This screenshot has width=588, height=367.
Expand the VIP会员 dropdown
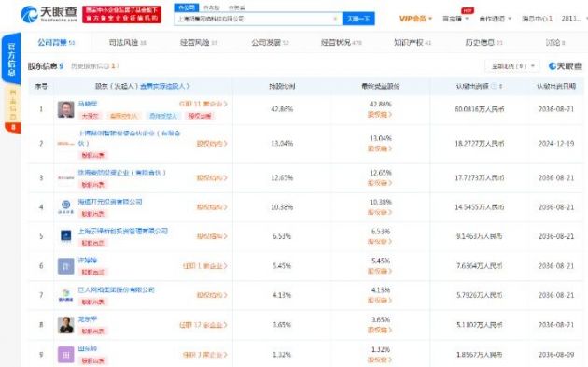tap(415, 19)
